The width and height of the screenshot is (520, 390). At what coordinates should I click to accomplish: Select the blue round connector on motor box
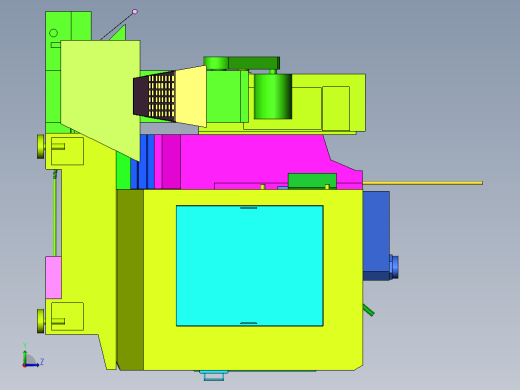coord(394,267)
